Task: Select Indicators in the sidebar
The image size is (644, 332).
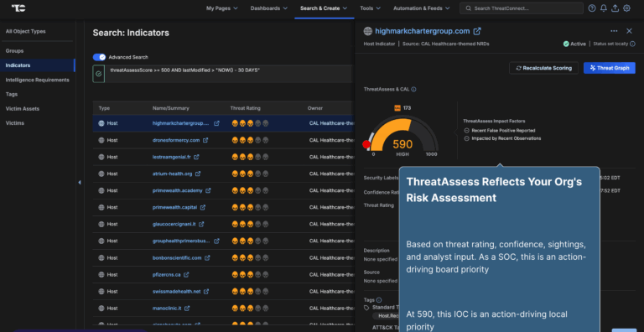Action: pos(38,65)
